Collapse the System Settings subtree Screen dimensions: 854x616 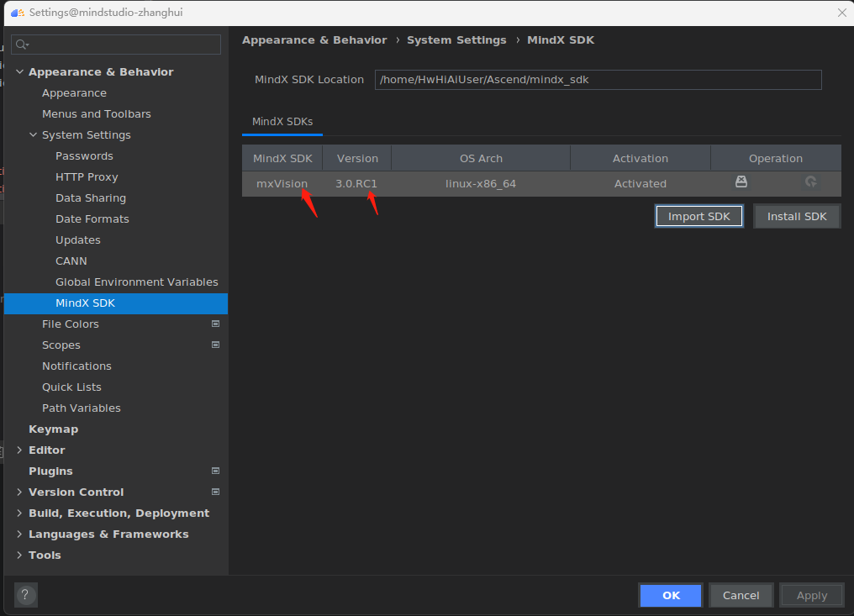(x=34, y=134)
